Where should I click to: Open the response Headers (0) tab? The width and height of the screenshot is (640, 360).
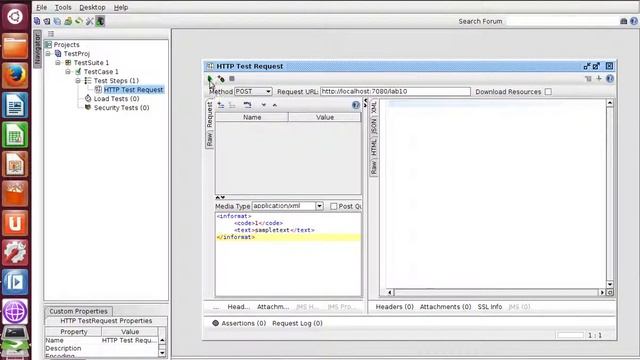pyautogui.click(x=394, y=307)
